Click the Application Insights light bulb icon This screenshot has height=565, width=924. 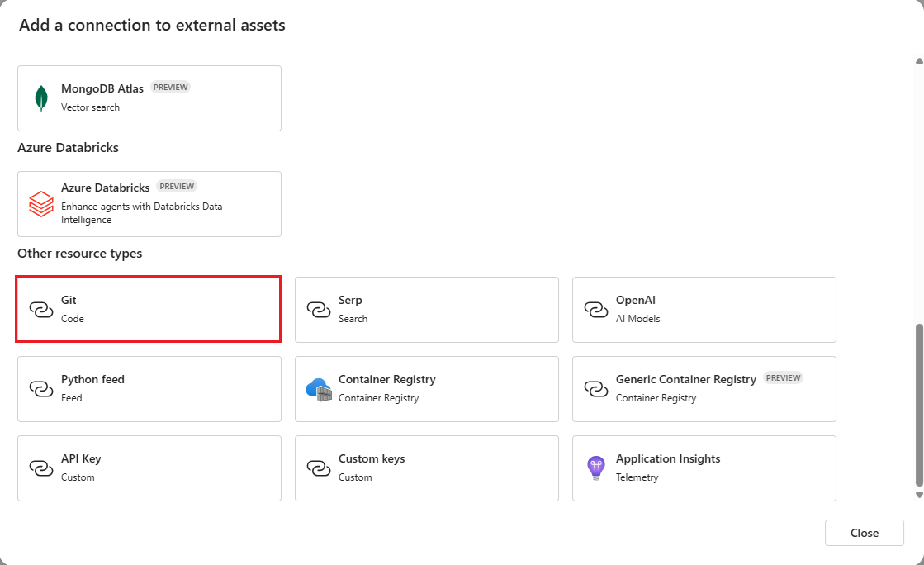pos(596,468)
